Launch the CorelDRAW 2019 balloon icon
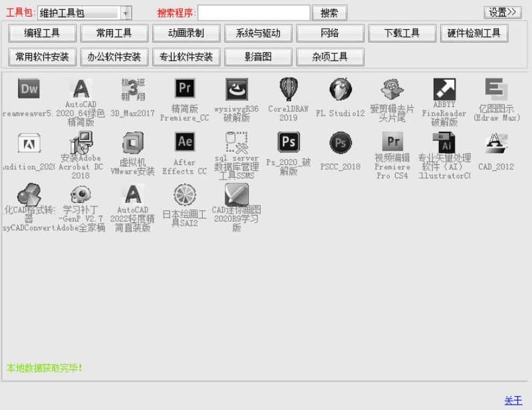This screenshot has height=410, width=532. (289, 89)
